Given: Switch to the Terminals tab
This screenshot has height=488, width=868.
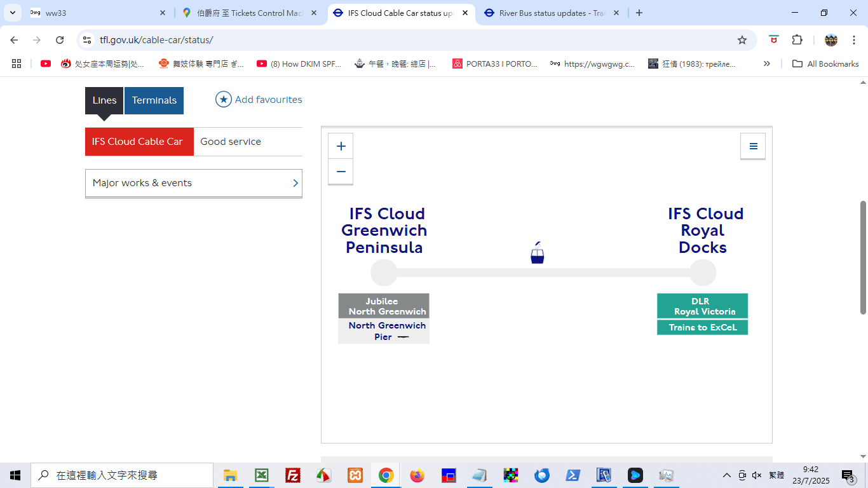Looking at the screenshot, I should (x=154, y=100).
